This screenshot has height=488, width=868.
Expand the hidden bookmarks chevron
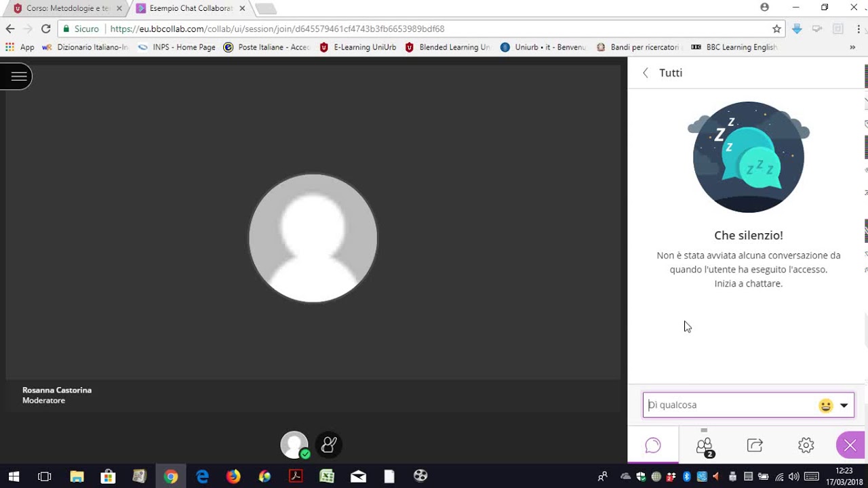(852, 47)
